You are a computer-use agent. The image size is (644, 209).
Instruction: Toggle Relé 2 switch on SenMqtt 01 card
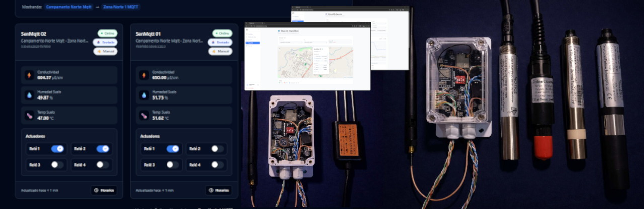coord(218,149)
